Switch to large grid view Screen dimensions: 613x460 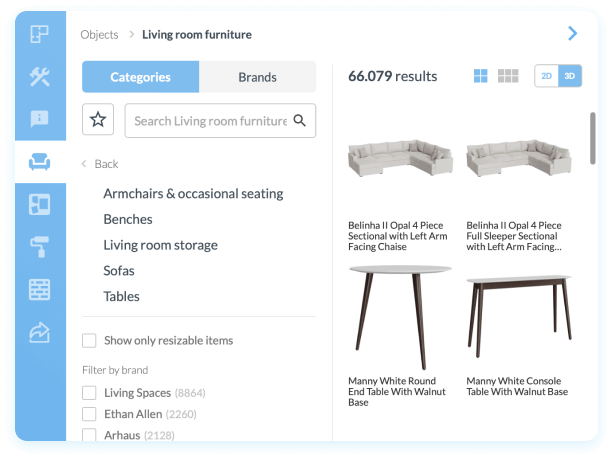[x=481, y=76]
